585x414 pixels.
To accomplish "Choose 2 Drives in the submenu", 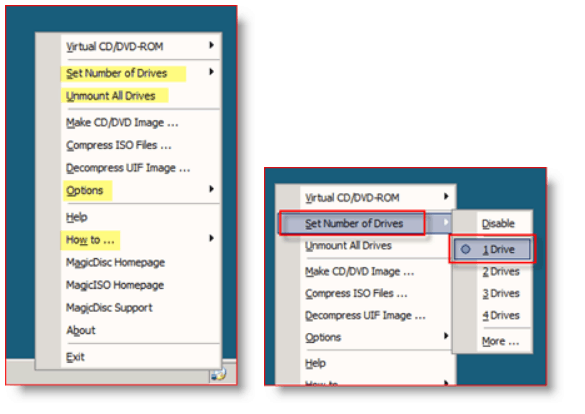I will pyautogui.click(x=501, y=272).
